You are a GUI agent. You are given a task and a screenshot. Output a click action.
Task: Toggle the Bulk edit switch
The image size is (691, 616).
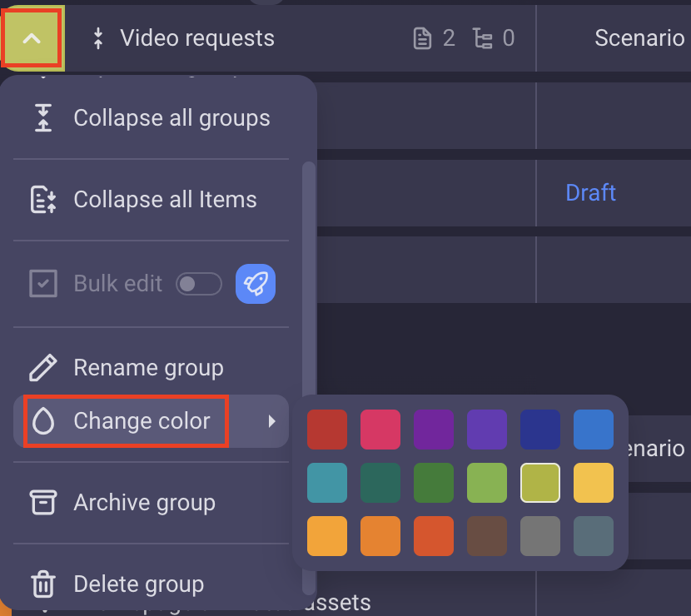point(199,284)
